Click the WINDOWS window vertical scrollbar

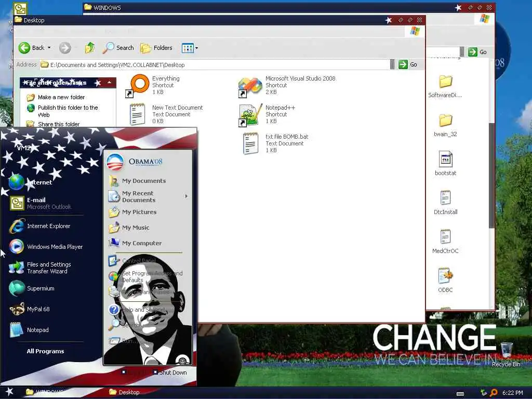tap(491, 175)
